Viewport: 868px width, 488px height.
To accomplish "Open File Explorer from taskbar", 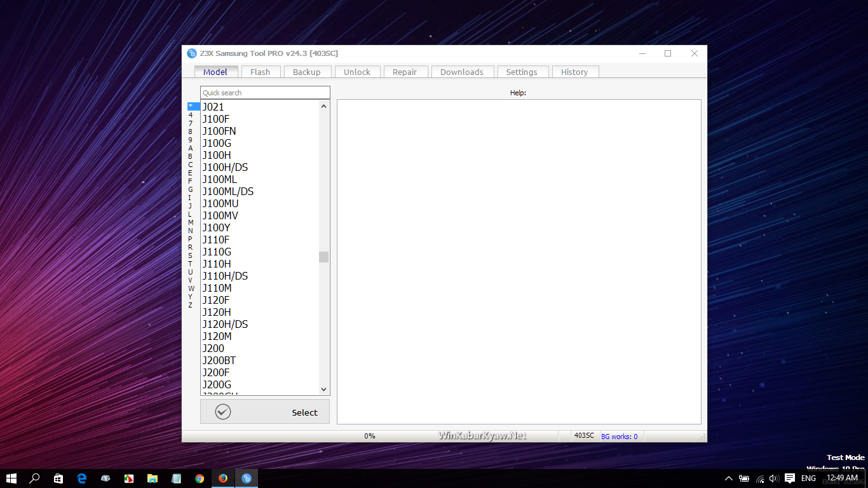I will (153, 478).
